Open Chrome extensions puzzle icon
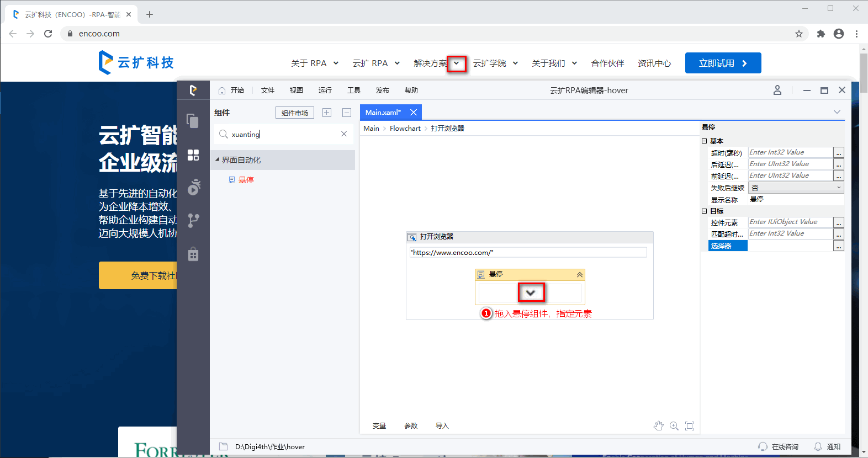Screen dimensions: 868x458 point(821,34)
